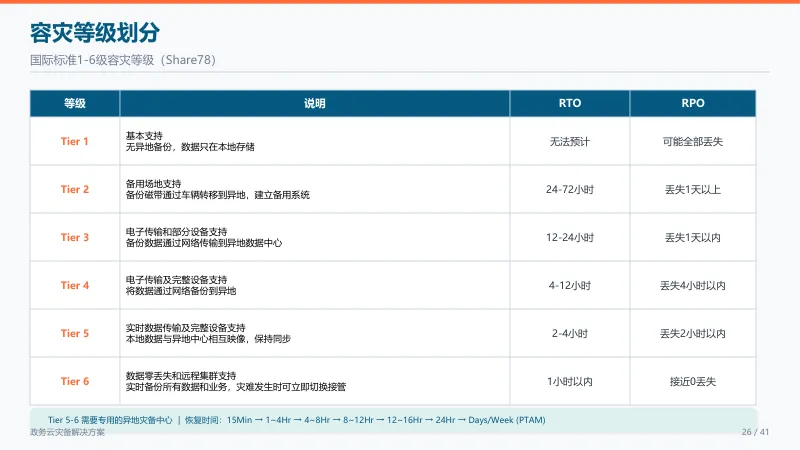Click RPO value 丢失1天以上

[x=693, y=189]
